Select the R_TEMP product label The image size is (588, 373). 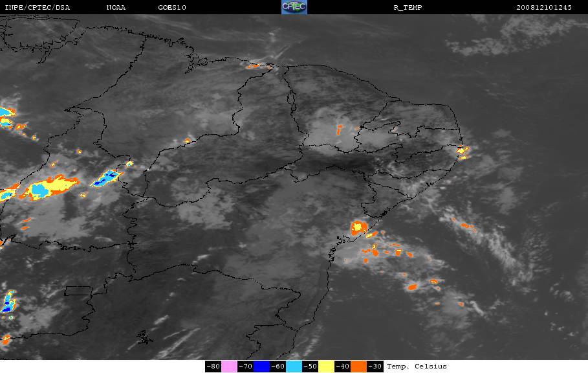(x=408, y=8)
